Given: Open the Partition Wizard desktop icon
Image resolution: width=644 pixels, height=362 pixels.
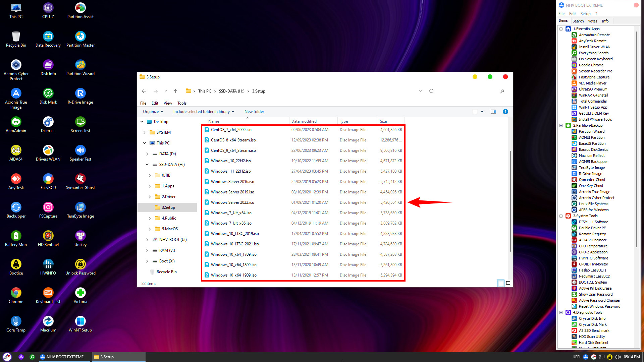Looking at the screenshot, I should pyautogui.click(x=80, y=68).
